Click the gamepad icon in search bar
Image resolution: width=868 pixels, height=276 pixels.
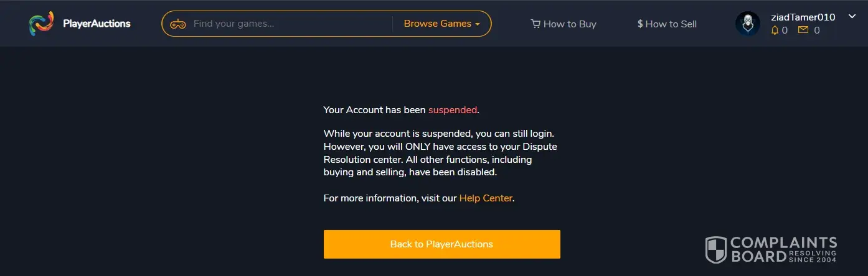point(178,24)
